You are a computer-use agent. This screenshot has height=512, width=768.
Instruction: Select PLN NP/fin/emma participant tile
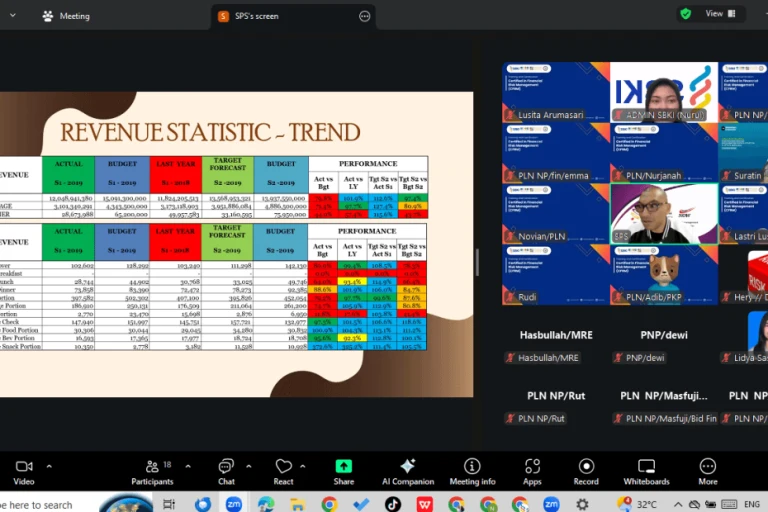click(x=555, y=152)
